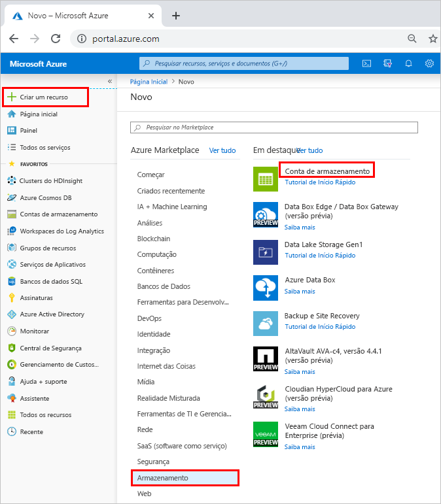The image size is (441, 504).
Task: Click the Data Box Edge preview tile icon
Action: pos(266,214)
